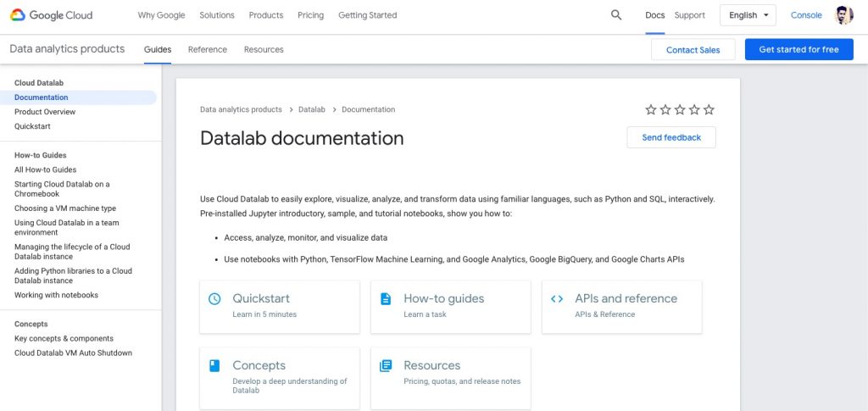
Task: Open Choosing a VM machine type
Action: (x=65, y=208)
